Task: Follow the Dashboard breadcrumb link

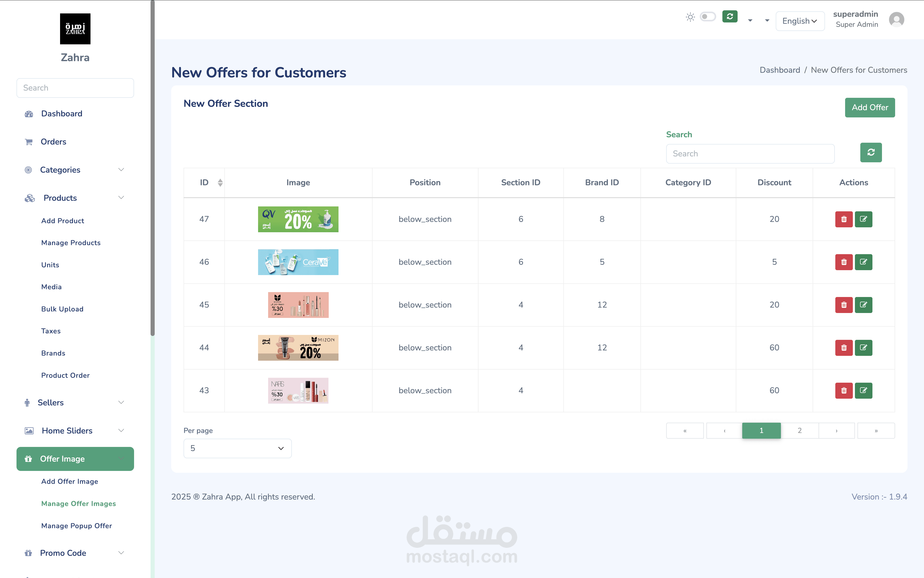Action: click(780, 70)
